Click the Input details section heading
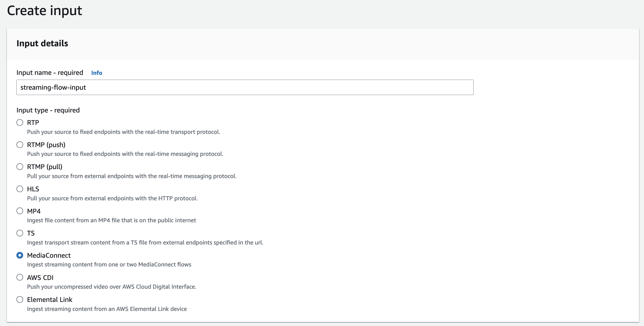The width and height of the screenshot is (644, 326). click(42, 43)
